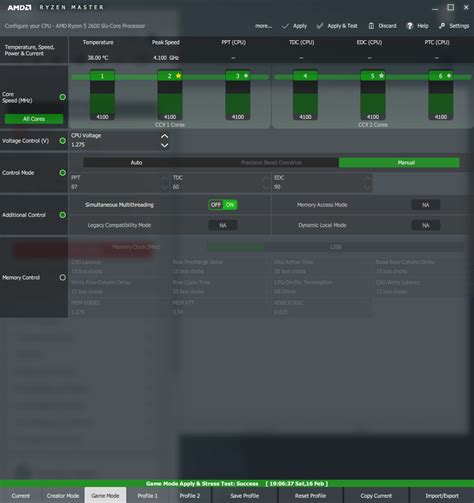Toggle the Control Mode circle indicator

coord(62,173)
